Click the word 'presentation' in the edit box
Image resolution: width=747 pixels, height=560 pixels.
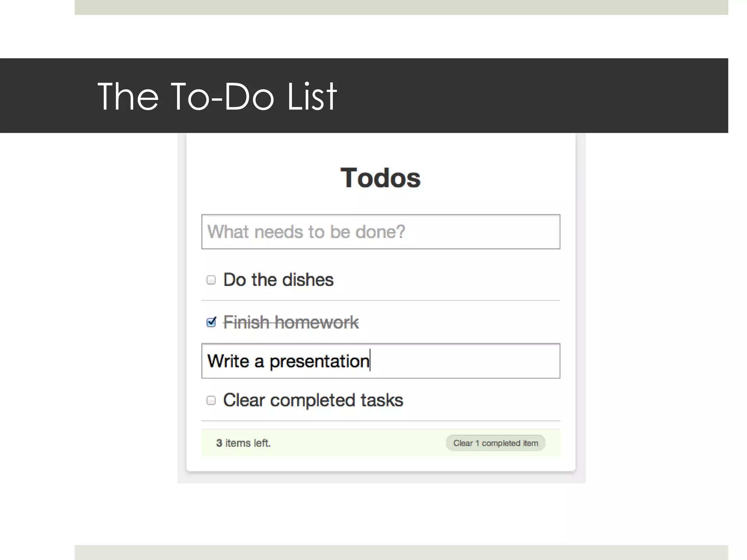click(319, 361)
